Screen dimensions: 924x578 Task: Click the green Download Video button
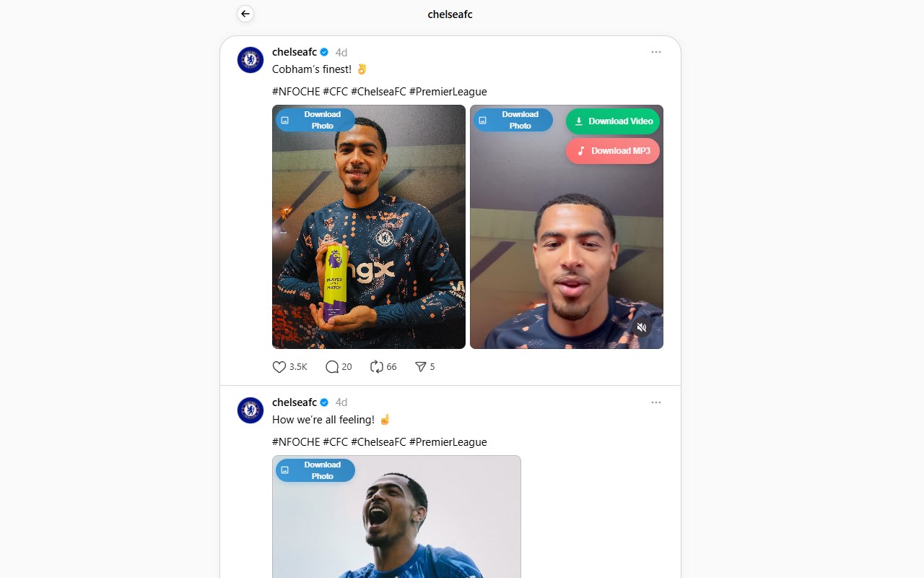pos(613,121)
